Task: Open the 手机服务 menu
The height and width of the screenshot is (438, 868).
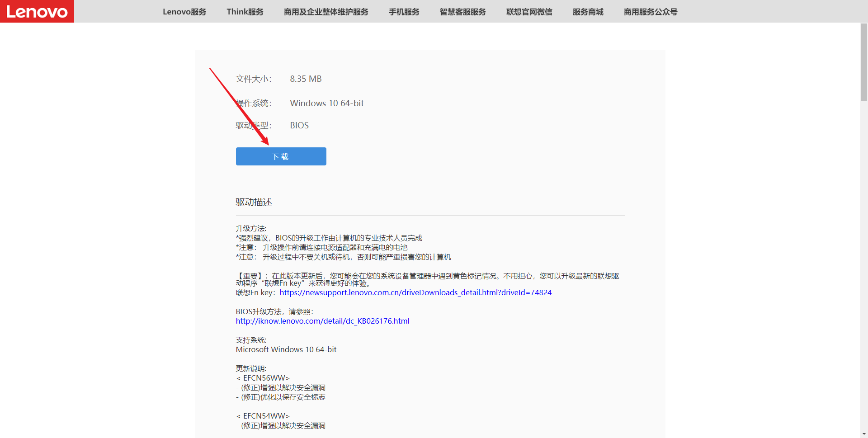Action: click(x=404, y=12)
